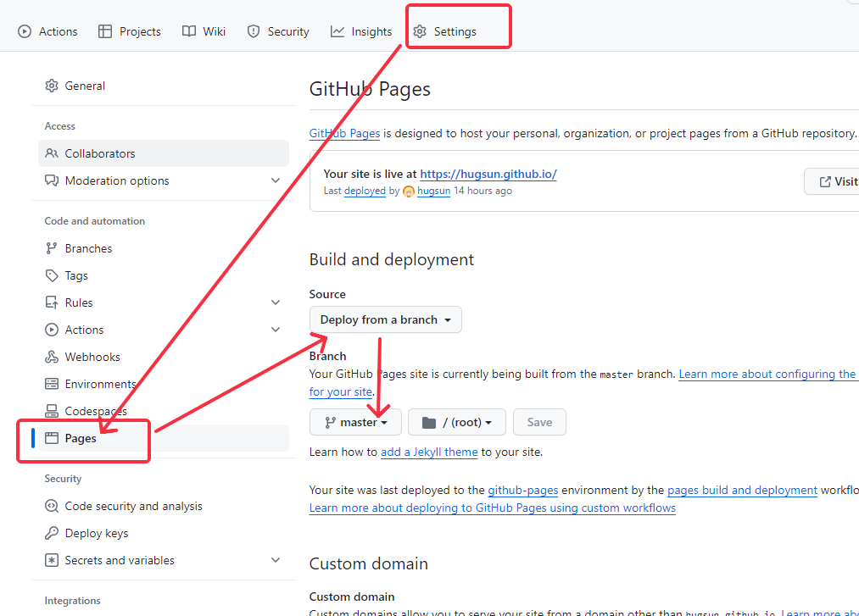This screenshot has height=616, width=859.
Task: Expand Secrets and variables section
Action: pyautogui.click(x=275, y=560)
